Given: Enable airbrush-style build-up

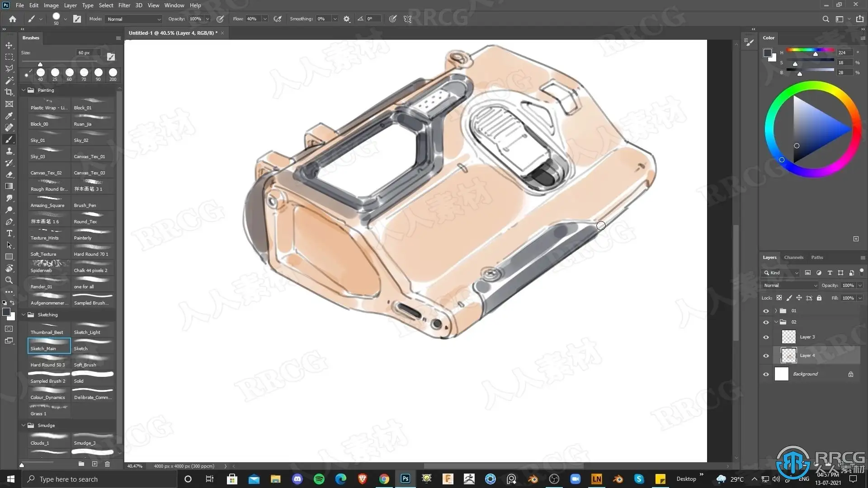Looking at the screenshot, I should (278, 19).
